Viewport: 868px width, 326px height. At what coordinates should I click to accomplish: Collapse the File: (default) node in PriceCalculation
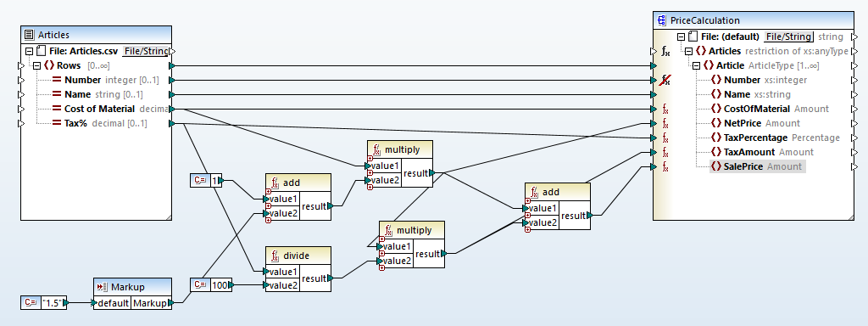tap(681, 37)
